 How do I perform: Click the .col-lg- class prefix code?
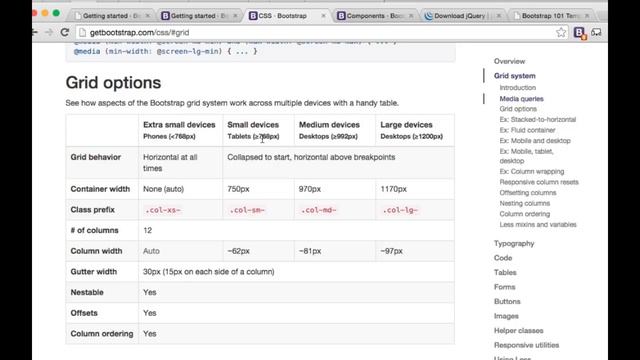coord(400,210)
